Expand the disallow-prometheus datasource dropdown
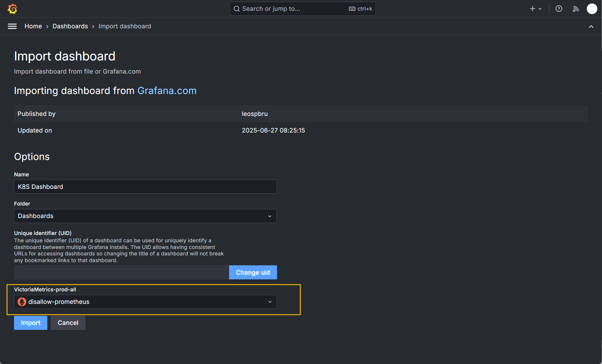The height and width of the screenshot is (364, 602). pyautogui.click(x=145, y=302)
